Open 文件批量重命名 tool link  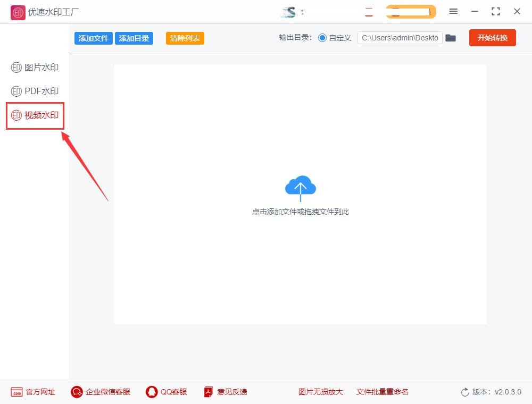click(381, 392)
